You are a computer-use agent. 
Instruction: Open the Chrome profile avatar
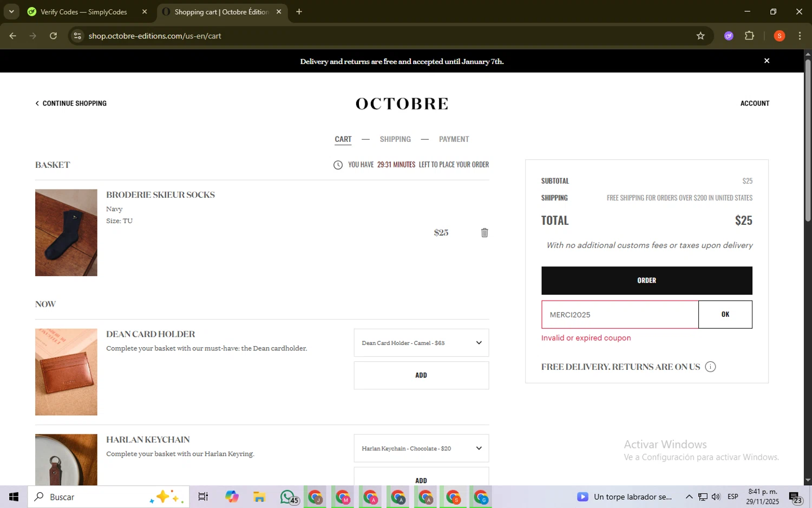[779, 36]
